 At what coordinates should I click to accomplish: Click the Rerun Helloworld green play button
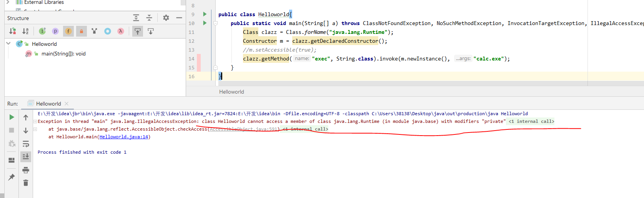[x=12, y=117]
